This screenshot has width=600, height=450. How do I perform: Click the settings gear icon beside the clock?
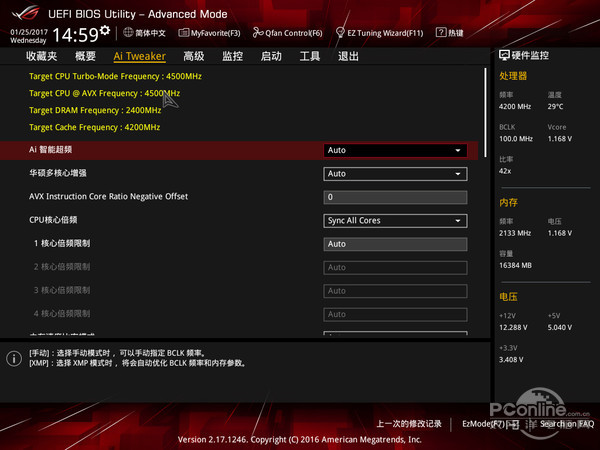coord(105,30)
